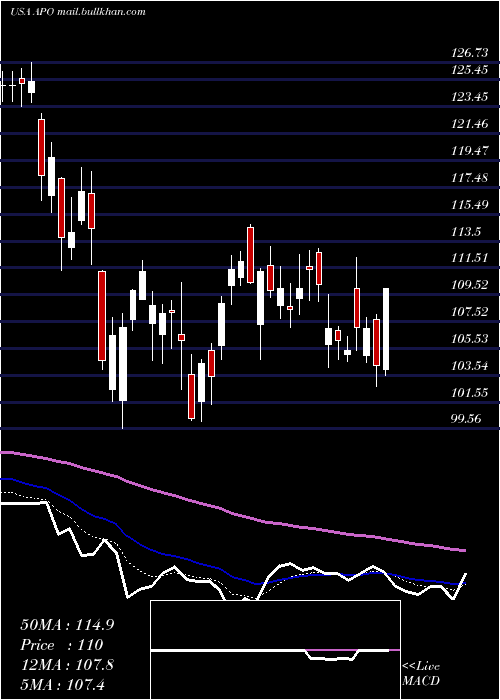Select the 115.49 price level label

pyautogui.click(x=470, y=204)
